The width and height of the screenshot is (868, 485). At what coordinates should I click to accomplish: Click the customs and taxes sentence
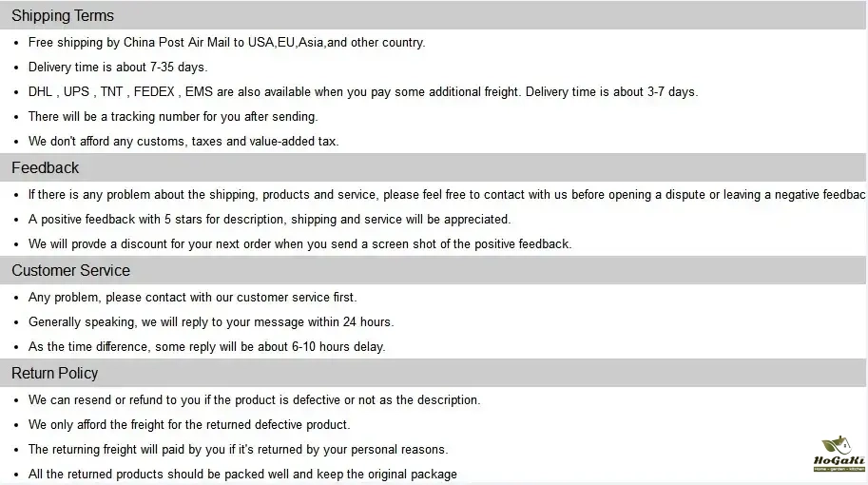pyautogui.click(x=183, y=142)
